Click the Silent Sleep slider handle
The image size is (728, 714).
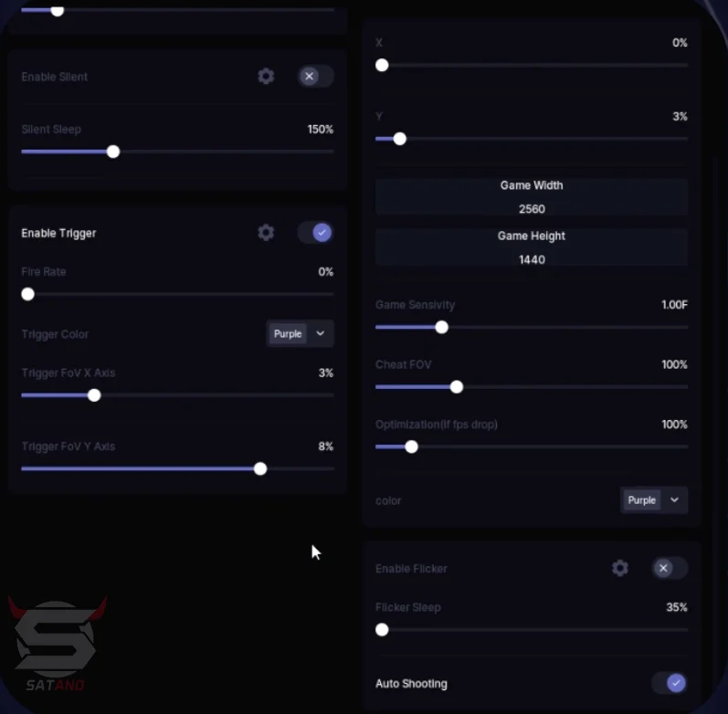click(x=113, y=152)
